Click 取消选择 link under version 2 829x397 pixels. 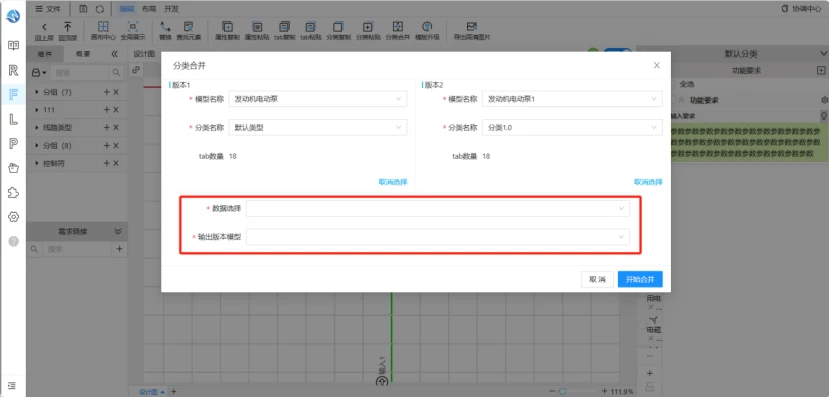648,182
